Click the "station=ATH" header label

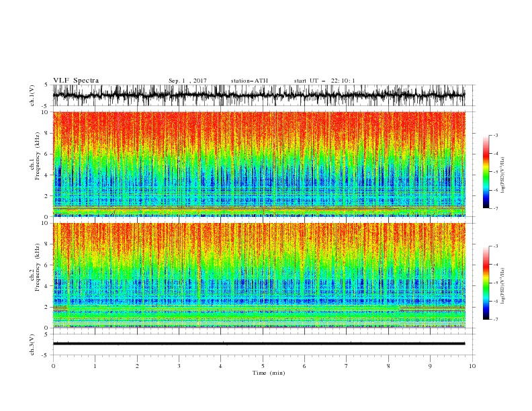click(x=249, y=81)
